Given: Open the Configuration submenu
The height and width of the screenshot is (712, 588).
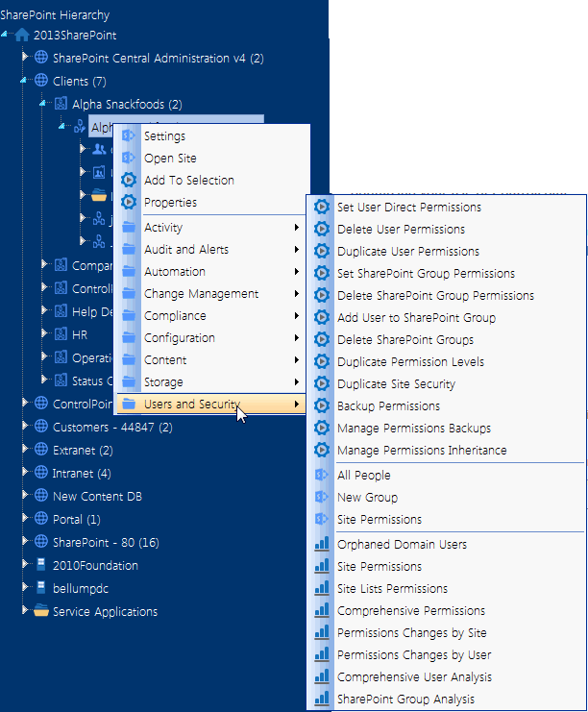Looking at the screenshot, I should pos(211,338).
